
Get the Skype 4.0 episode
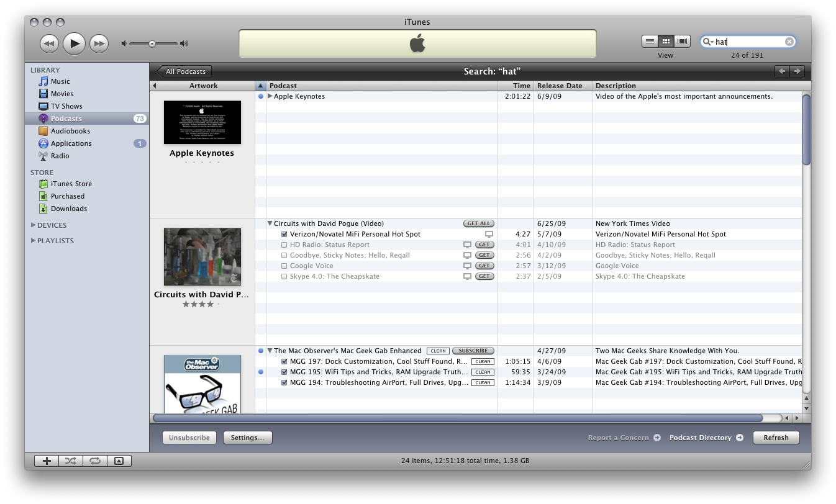pos(484,276)
